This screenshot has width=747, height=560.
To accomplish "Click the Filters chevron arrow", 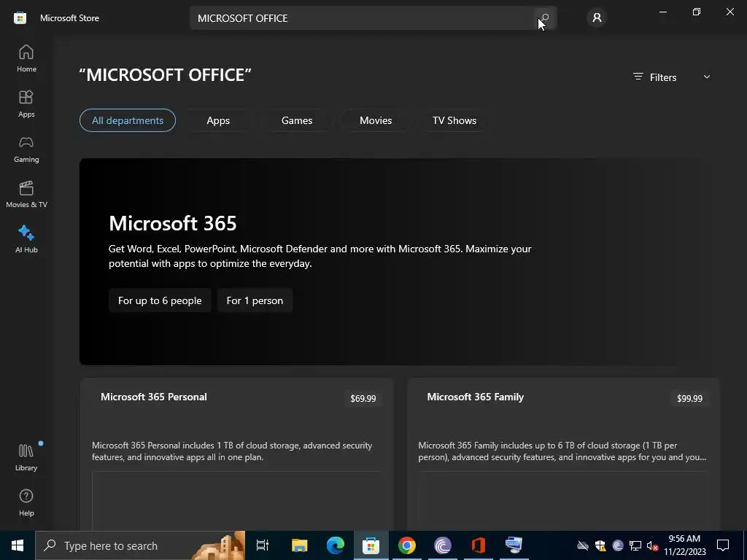I will (x=707, y=77).
